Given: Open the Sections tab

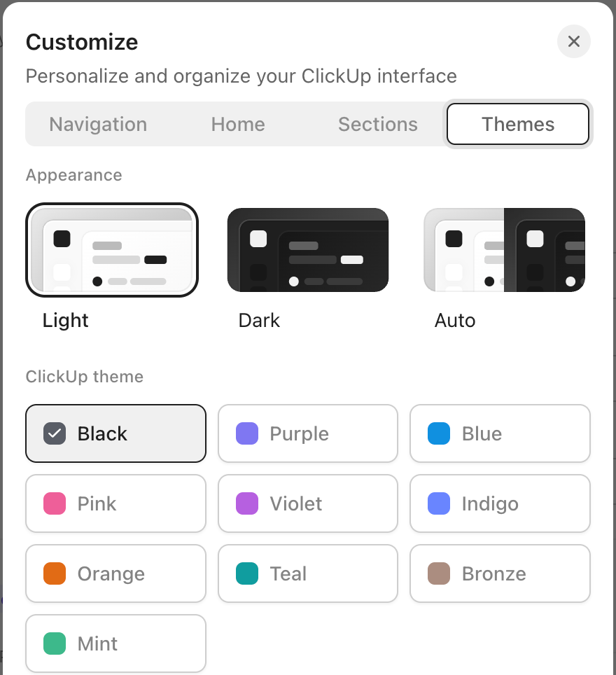Looking at the screenshot, I should pyautogui.click(x=378, y=124).
